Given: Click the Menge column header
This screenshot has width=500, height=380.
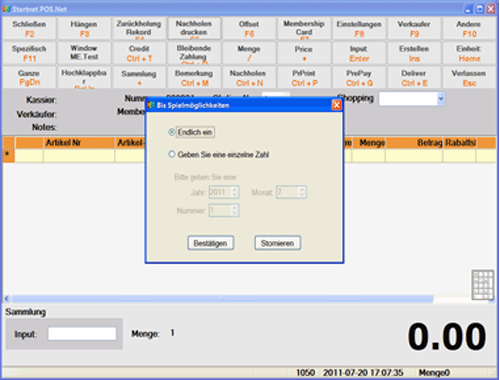Looking at the screenshot, I should pyautogui.click(x=369, y=143).
